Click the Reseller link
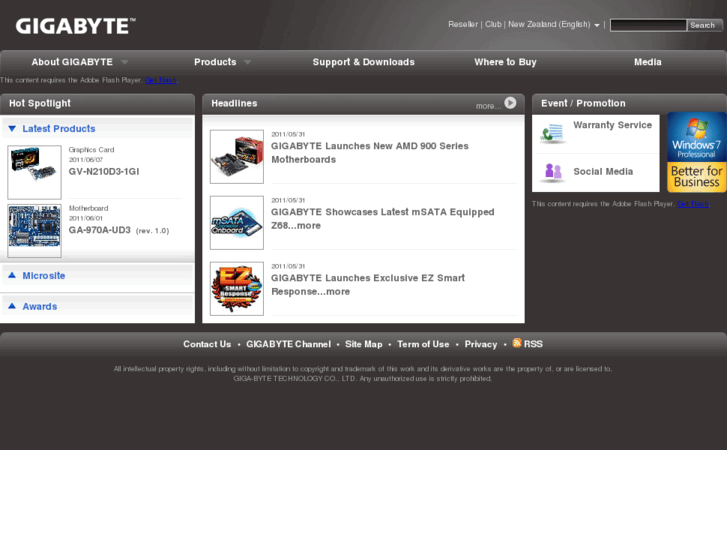Viewport: 727px width, 545px height. click(x=463, y=24)
